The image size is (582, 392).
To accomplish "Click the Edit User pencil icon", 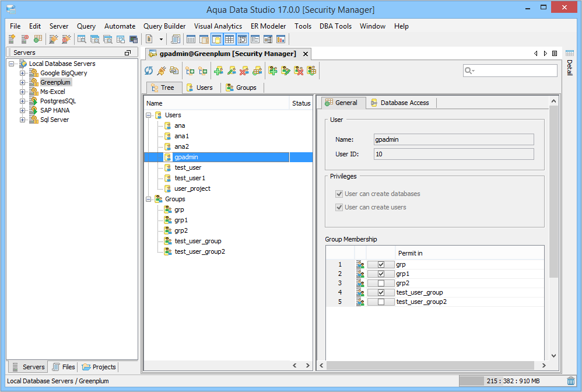I will pos(232,71).
